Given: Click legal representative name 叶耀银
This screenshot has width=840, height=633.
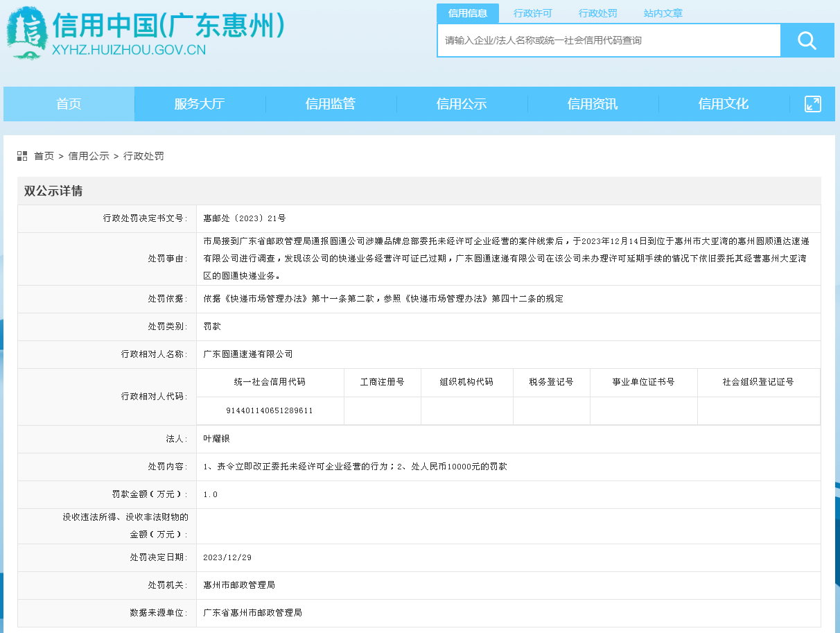Looking at the screenshot, I should click(216, 439).
